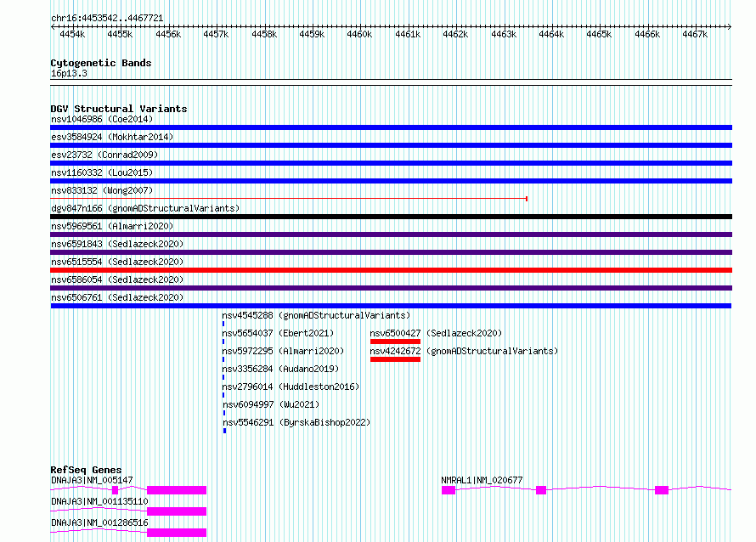The height and width of the screenshot is (542, 756).
Task: Click the Cytogenetic Bands track title
Action: coord(101,63)
